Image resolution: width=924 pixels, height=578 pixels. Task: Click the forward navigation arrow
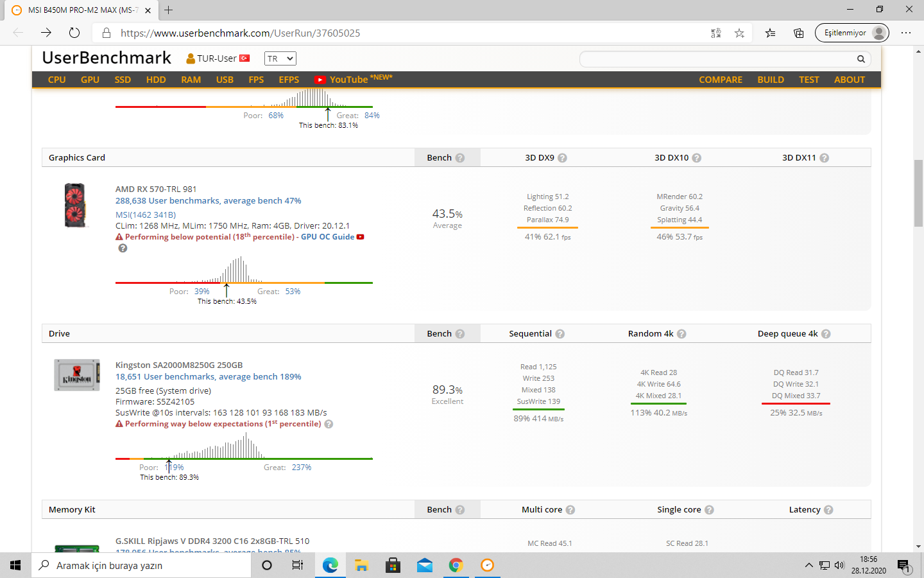(x=46, y=33)
